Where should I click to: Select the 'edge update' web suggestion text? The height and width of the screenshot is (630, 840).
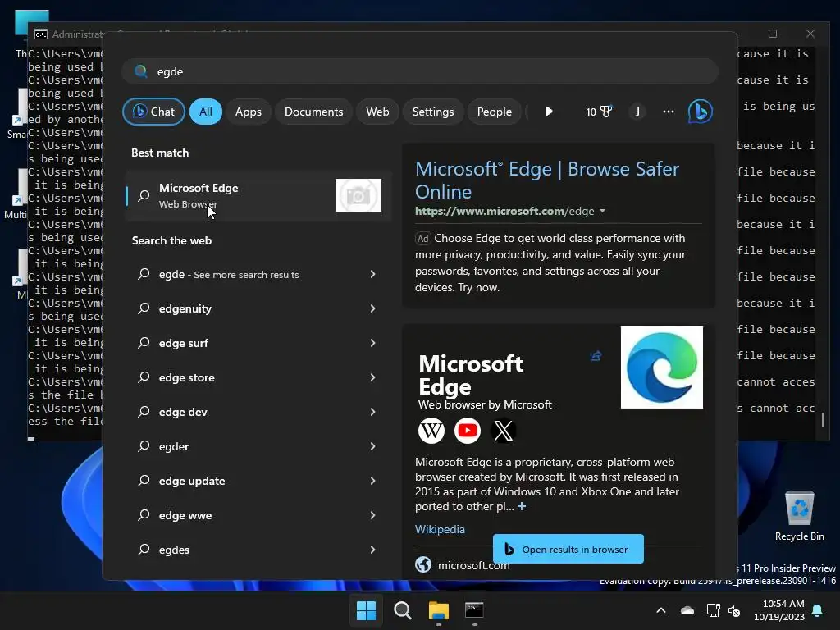pyautogui.click(x=192, y=481)
